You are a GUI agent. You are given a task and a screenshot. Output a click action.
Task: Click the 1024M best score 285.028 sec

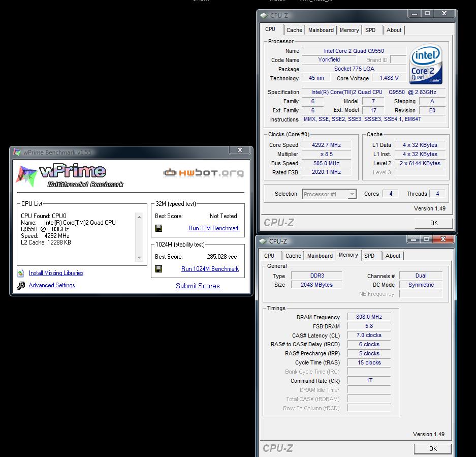point(221,257)
